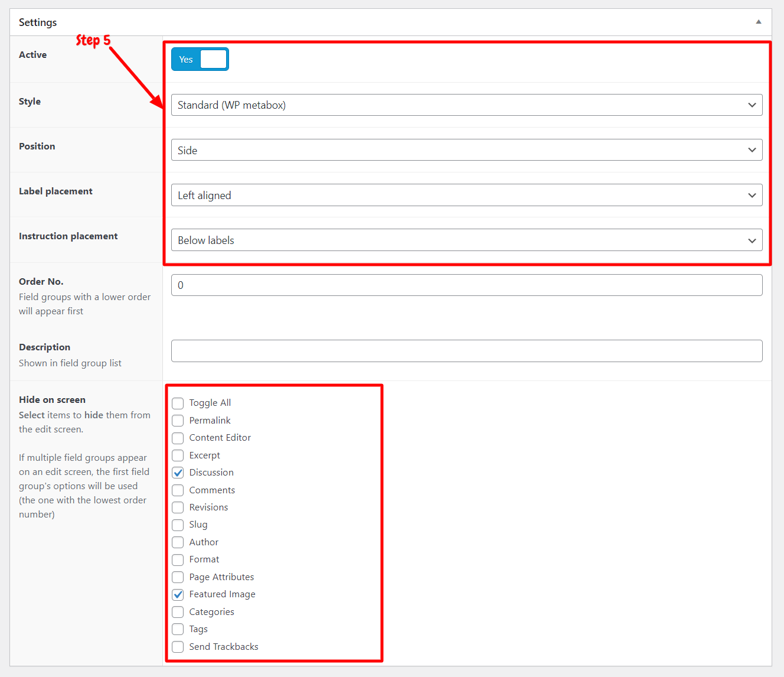784x677 pixels.
Task: Click the Position label
Action: (37, 147)
